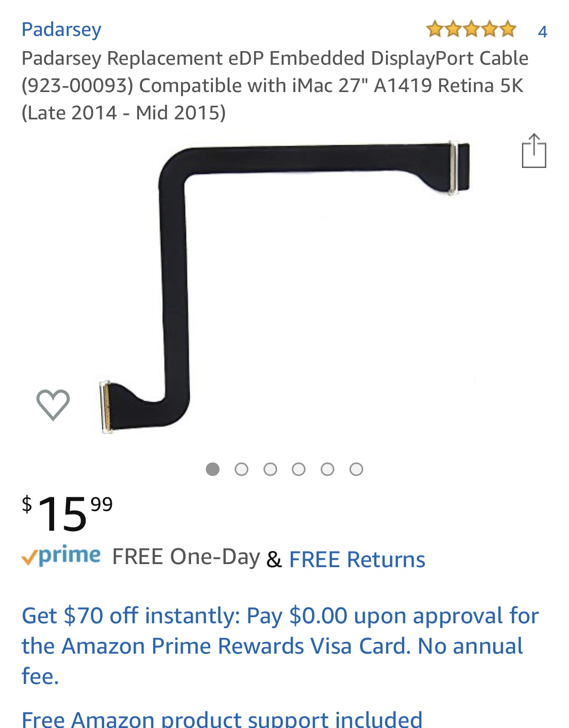This screenshot has width=569, height=728.
Task: Open the Padarsey brand store link
Action: coord(61,29)
